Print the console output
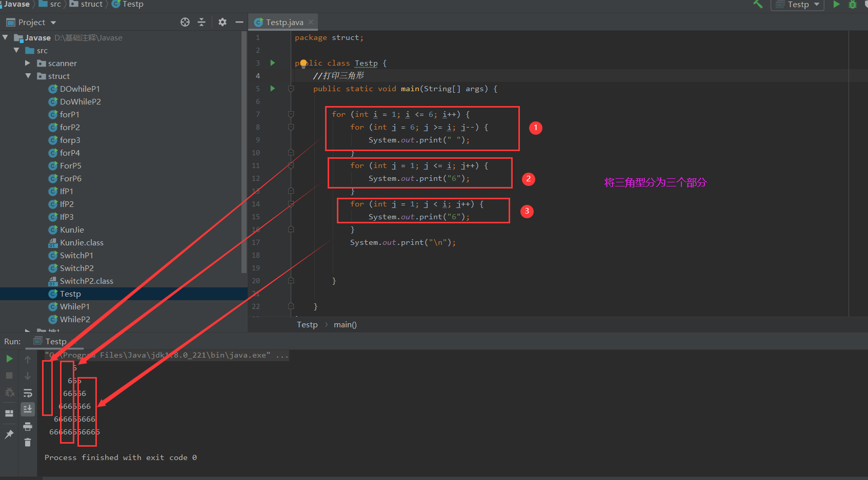868x480 pixels. 28,426
